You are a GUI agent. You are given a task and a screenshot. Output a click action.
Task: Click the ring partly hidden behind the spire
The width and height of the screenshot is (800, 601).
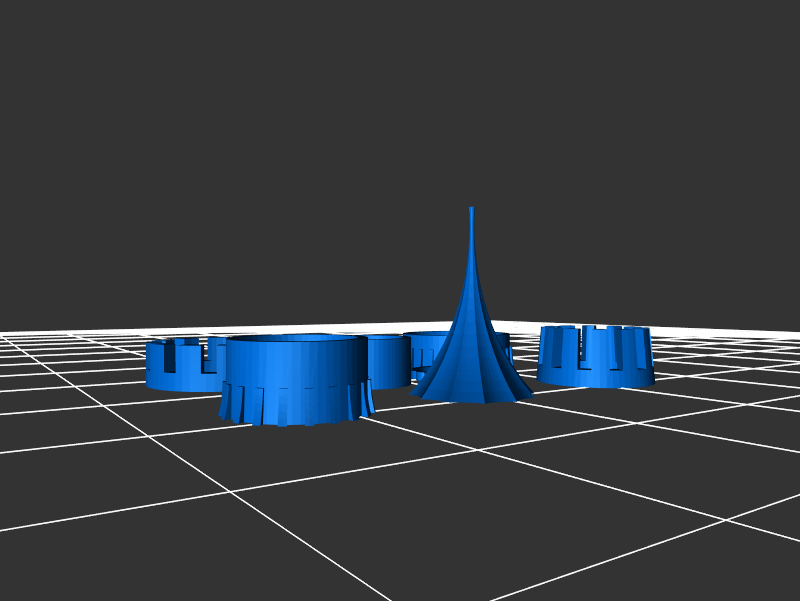tap(430, 350)
